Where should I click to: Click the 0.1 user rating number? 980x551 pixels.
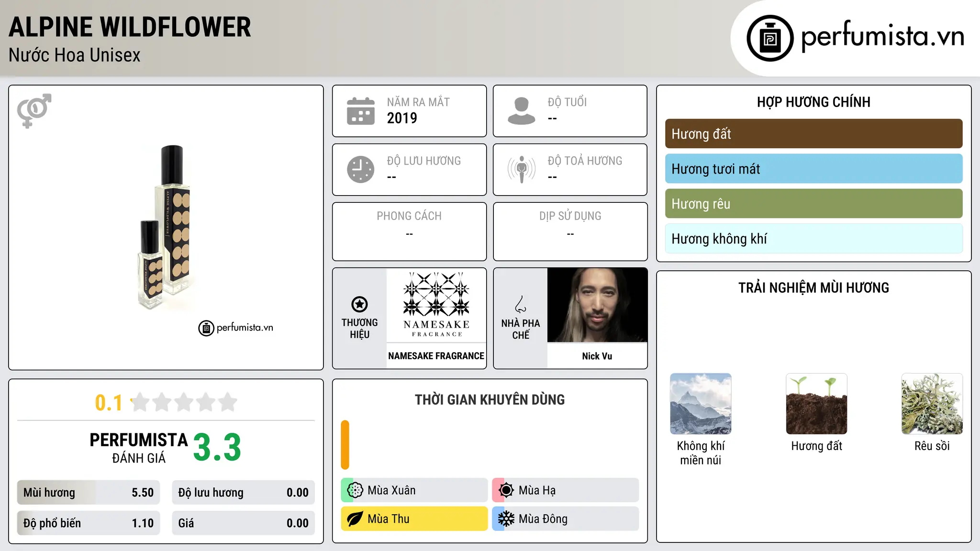coord(109,403)
